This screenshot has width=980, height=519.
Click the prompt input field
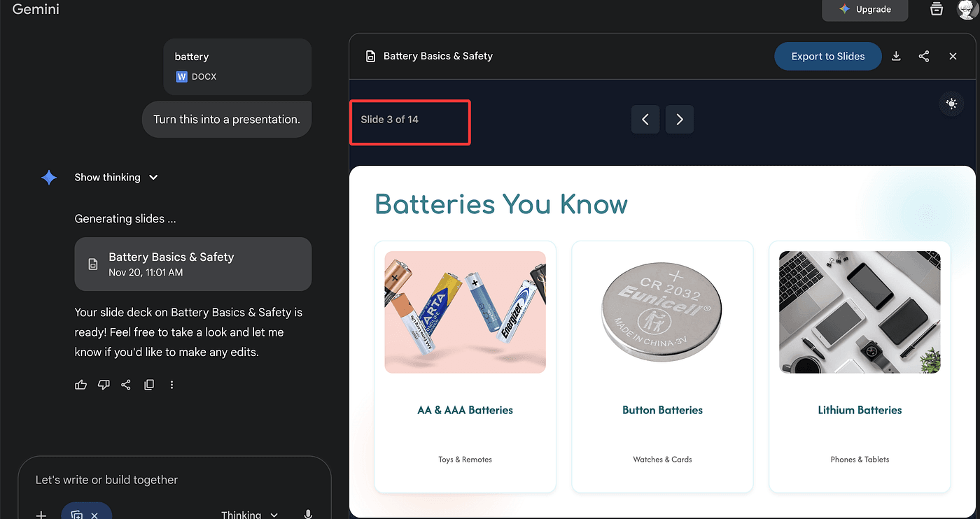click(175, 480)
